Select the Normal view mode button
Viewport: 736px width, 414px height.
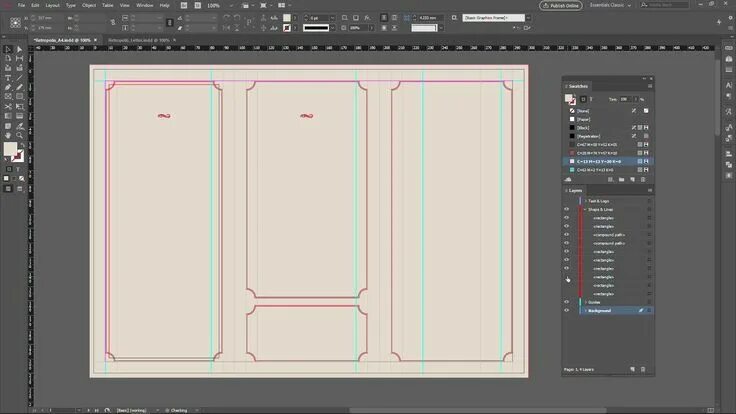(8, 189)
